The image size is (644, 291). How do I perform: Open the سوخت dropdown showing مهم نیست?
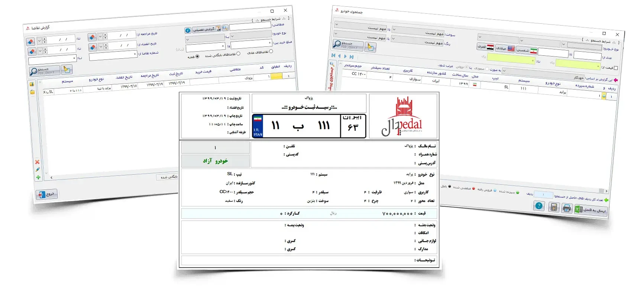point(418,32)
